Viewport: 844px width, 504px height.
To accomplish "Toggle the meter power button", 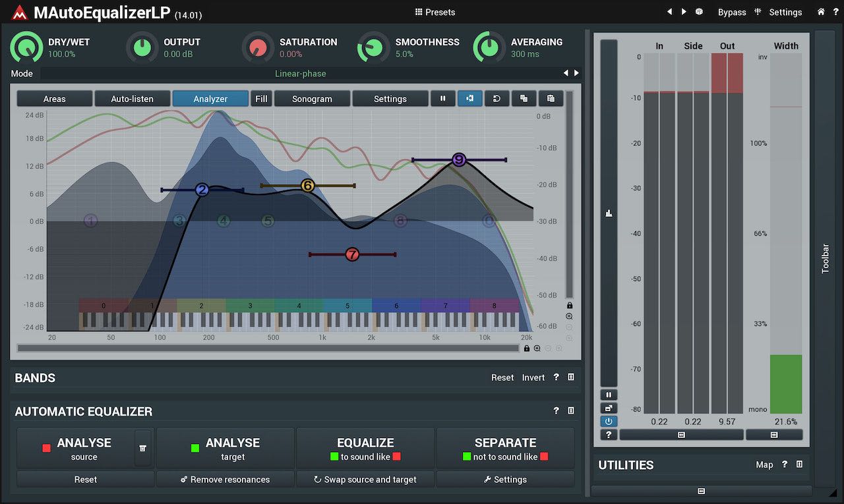I will (609, 422).
